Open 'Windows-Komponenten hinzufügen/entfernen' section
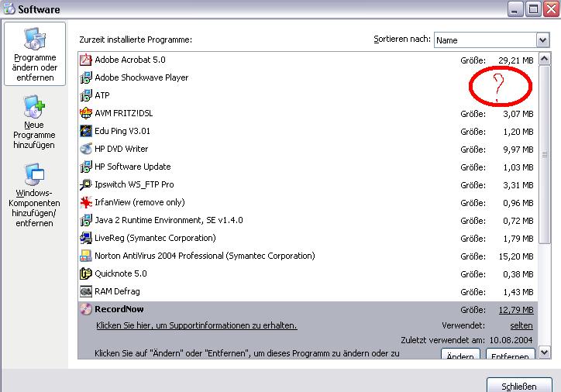 pos(34,195)
